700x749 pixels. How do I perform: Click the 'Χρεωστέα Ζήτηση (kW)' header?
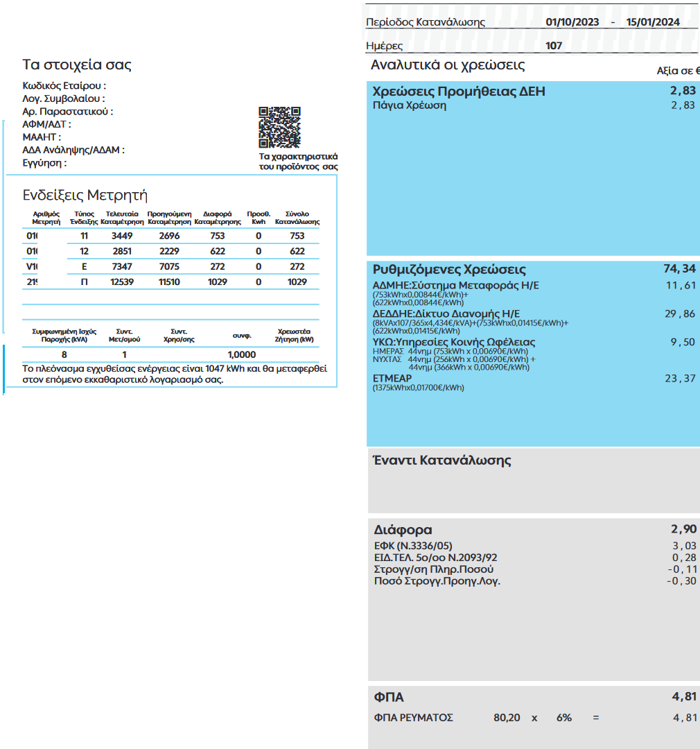[294, 336]
